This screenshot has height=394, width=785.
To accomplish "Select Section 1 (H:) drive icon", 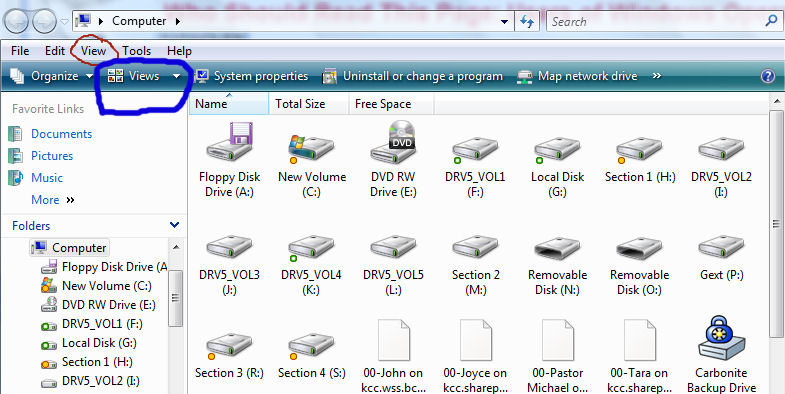I will [639, 149].
